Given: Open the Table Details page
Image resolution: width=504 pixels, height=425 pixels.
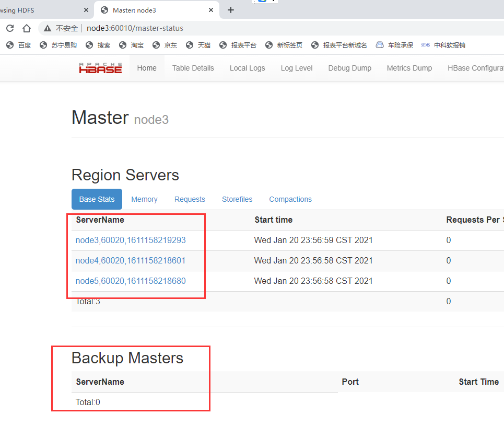Looking at the screenshot, I should click(x=193, y=68).
